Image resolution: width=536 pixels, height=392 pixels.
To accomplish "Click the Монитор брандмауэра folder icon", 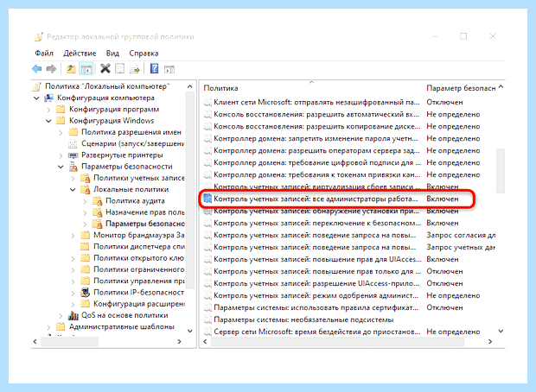I will point(85,235).
